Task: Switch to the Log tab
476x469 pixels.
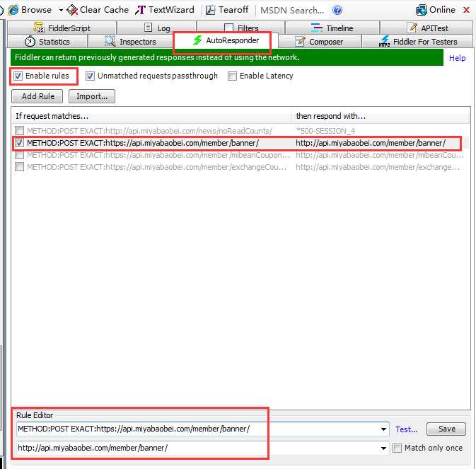Action: 156,28
